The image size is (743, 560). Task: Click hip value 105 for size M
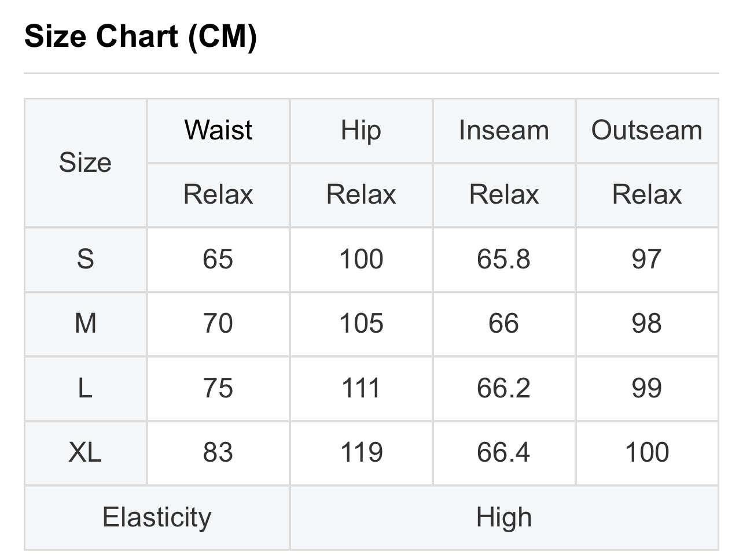pyautogui.click(x=361, y=323)
